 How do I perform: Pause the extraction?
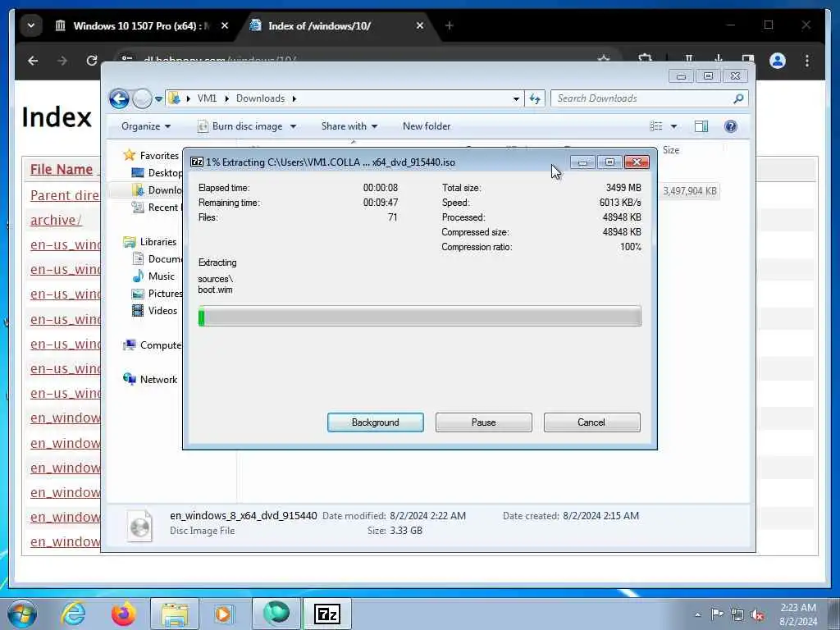click(x=483, y=422)
